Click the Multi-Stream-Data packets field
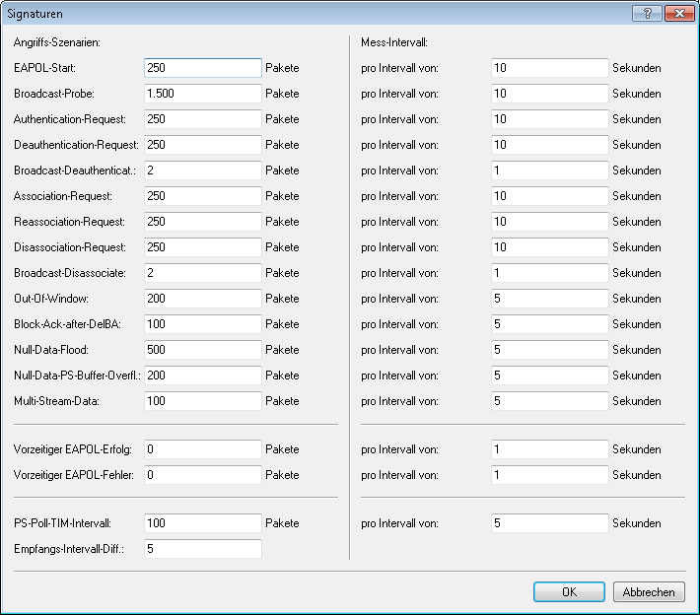Viewport: 700px width, 615px height. point(202,401)
